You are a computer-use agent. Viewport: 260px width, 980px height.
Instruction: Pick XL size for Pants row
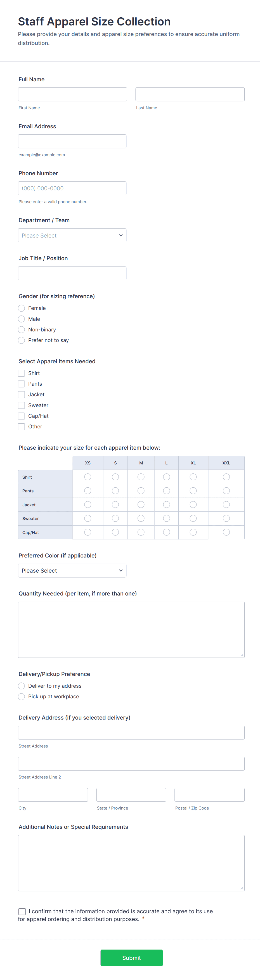pos(193,491)
